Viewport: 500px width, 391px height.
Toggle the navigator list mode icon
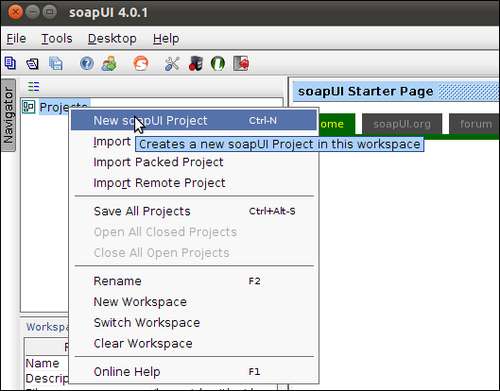coord(33,87)
